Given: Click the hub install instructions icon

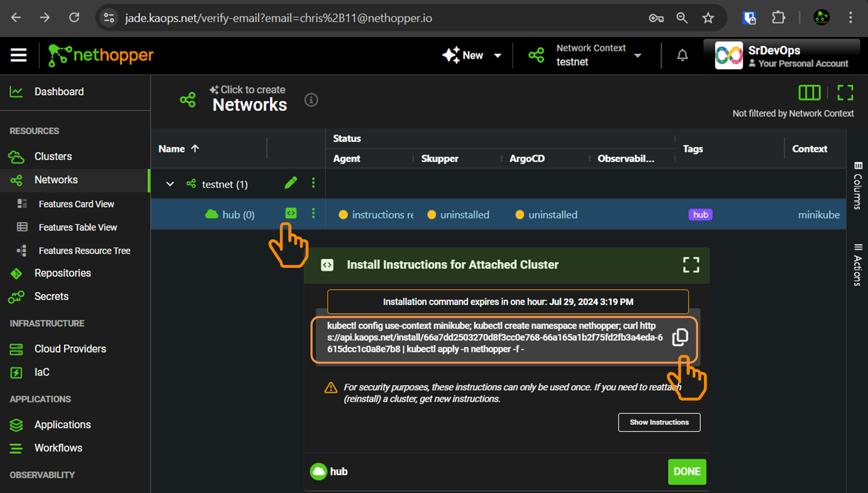Looking at the screenshot, I should pyautogui.click(x=291, y=213).
